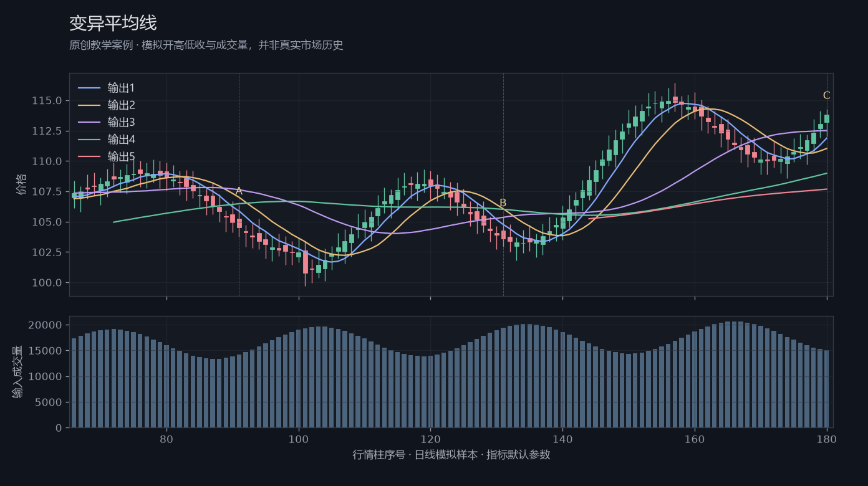The image size is (868, 486).
Task: Click the pink line sample beside 输出5
Action: pos(89,157)
